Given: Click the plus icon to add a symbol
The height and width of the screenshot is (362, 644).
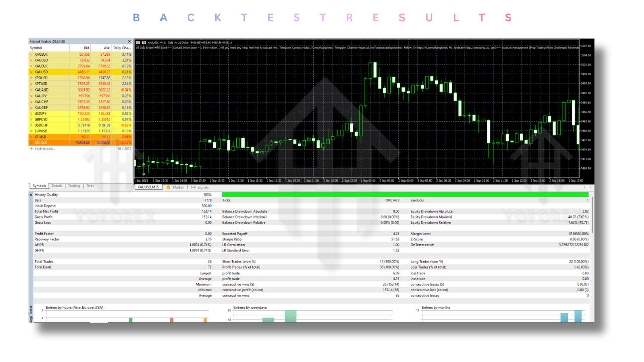Looking at the screenshot, I should click(x=32, y=149).
